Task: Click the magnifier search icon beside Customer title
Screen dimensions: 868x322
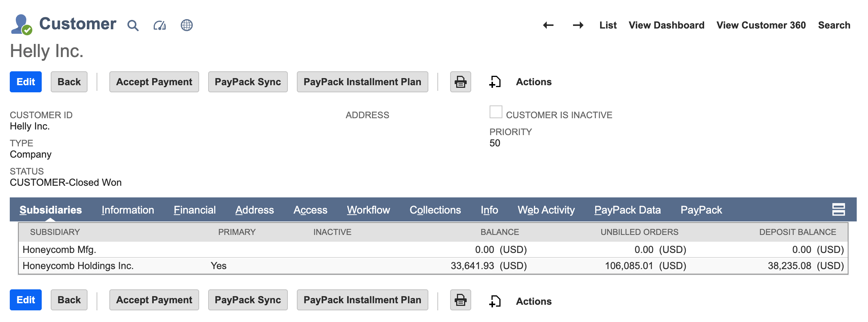Action: [133, 26]
